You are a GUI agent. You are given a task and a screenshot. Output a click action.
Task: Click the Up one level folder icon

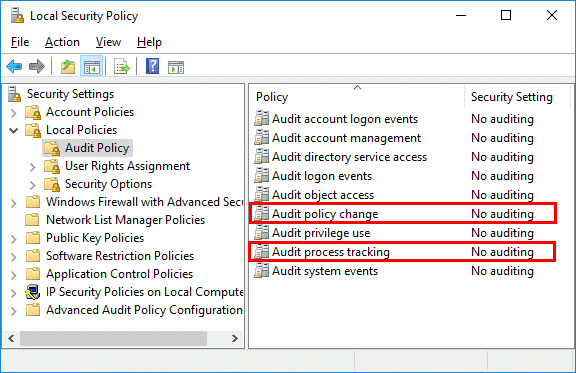pos(68,67)
